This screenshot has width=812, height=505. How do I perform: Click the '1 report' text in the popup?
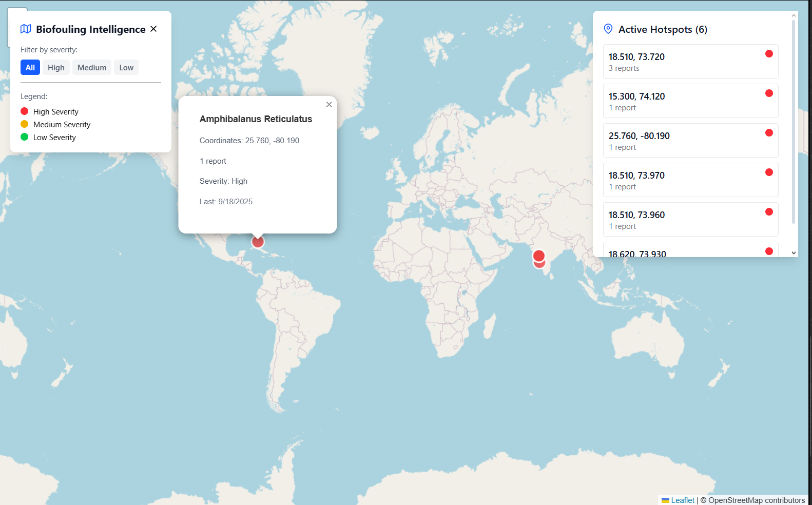[x=213, y=161]
